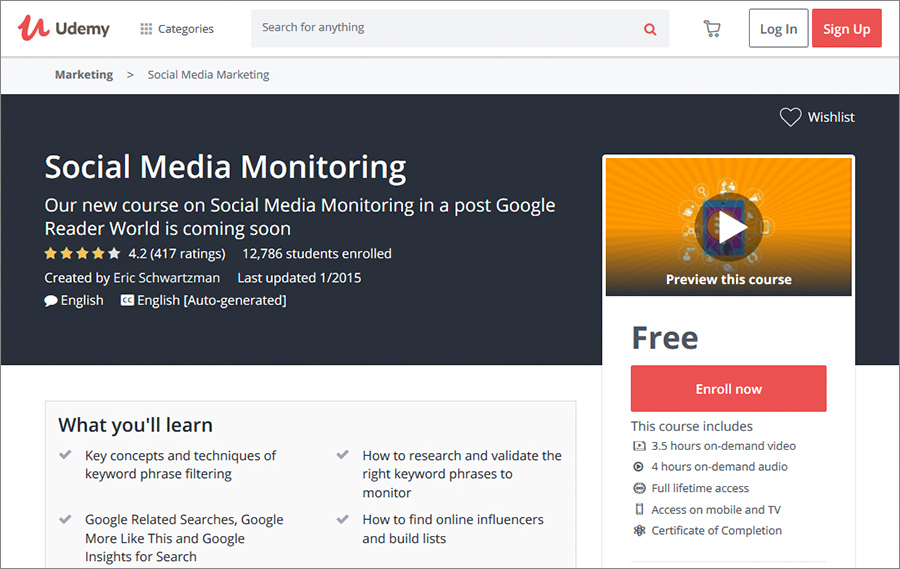900x569 pixels.
Task: Click the on-demand video icon
Action: point(639,446)
